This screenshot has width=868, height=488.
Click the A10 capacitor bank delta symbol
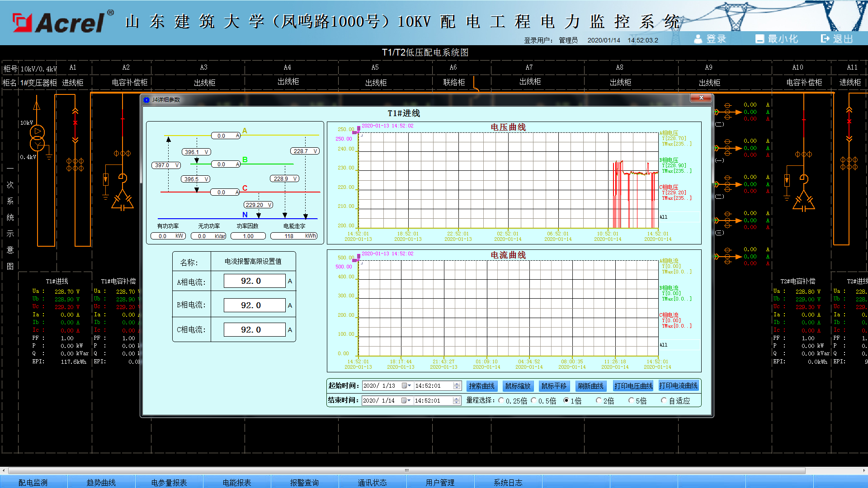803,201
